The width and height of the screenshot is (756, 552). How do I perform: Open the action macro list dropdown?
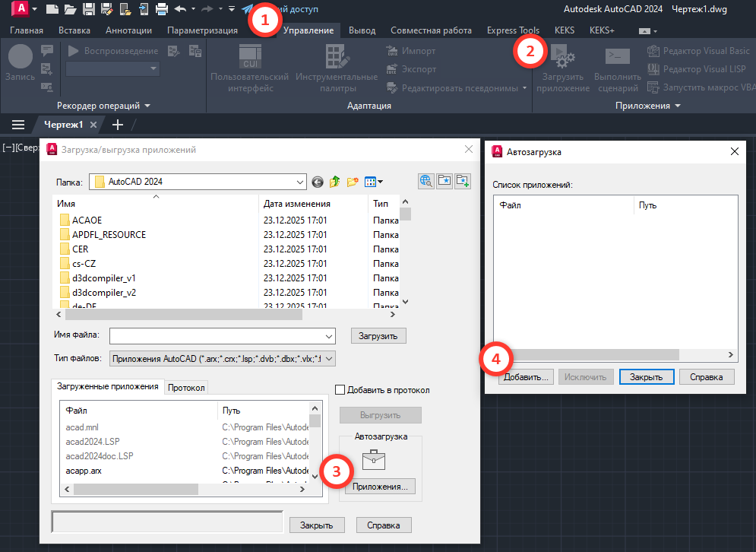point(153,68)
